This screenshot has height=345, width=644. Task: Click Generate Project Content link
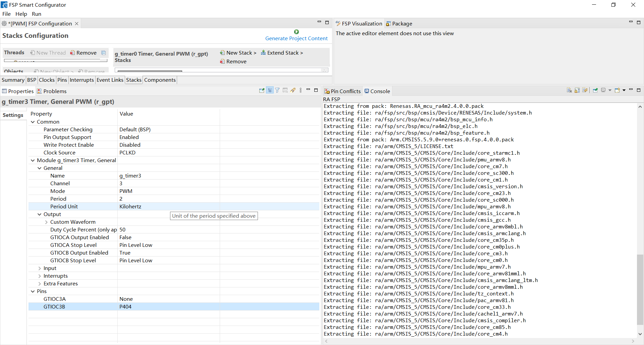(297, 39)
